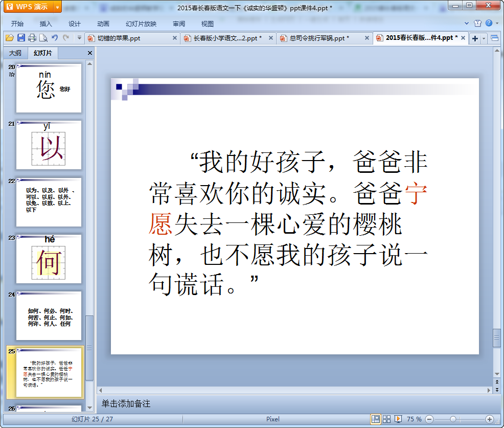Select slide 22 thumbnail listing 以为、以及
Screen dimensions: 504x428
coord(49,202)
